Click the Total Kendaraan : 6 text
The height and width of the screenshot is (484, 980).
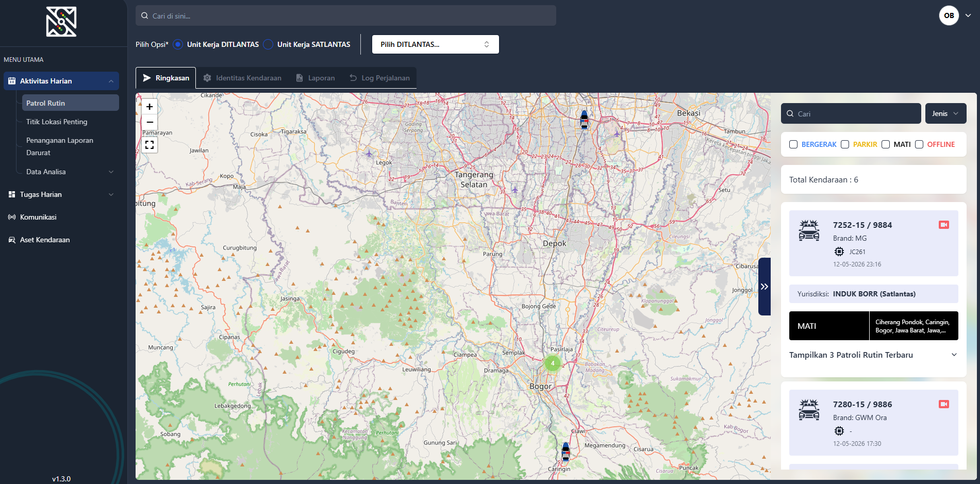point(824,179)
